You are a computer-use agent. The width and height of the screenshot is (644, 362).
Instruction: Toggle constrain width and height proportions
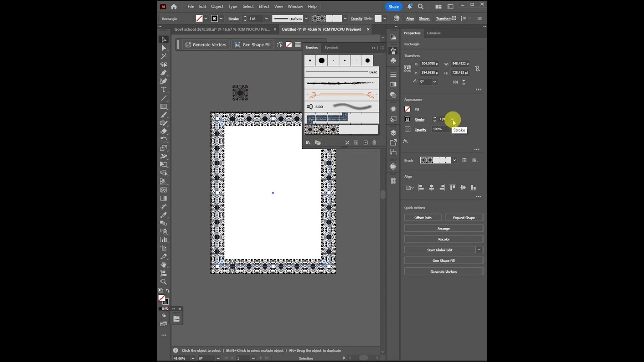(x=477, y=68)
